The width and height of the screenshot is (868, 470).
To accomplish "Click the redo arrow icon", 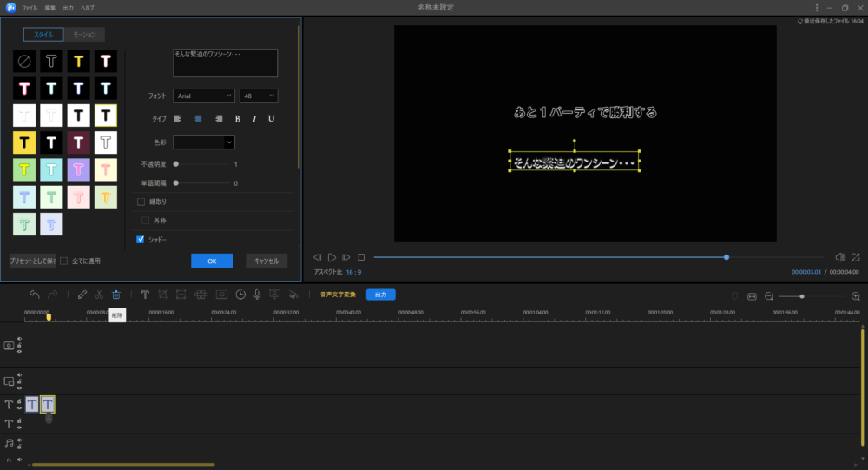I will coord(53,295).
